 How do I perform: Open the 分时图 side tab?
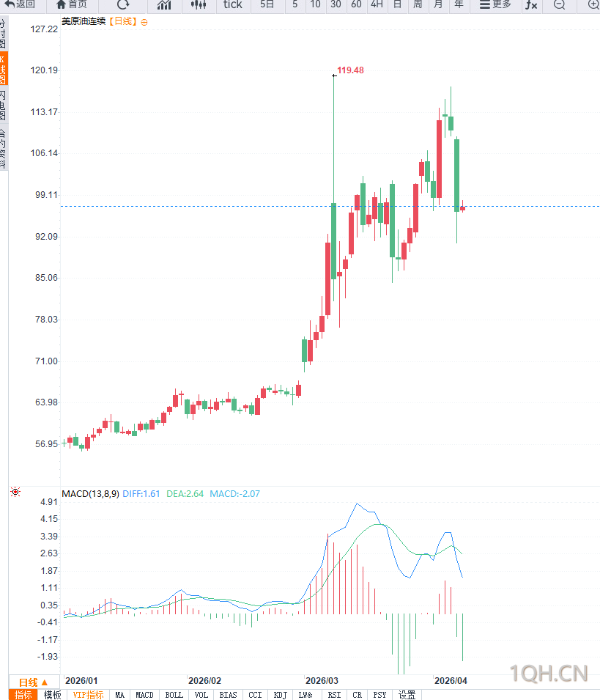(3, 34)
